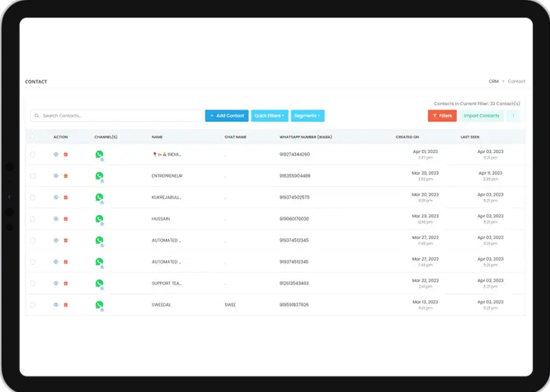Click the WhatsApp icon in ENTREPRENEUR row
The height and width of the screenshot is (392, 550).
coord(99,176)
